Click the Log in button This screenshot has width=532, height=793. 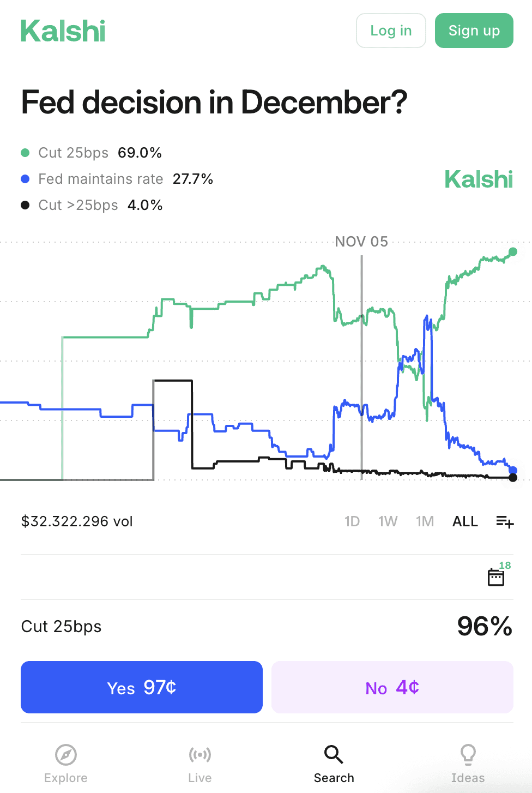point(390,31)
